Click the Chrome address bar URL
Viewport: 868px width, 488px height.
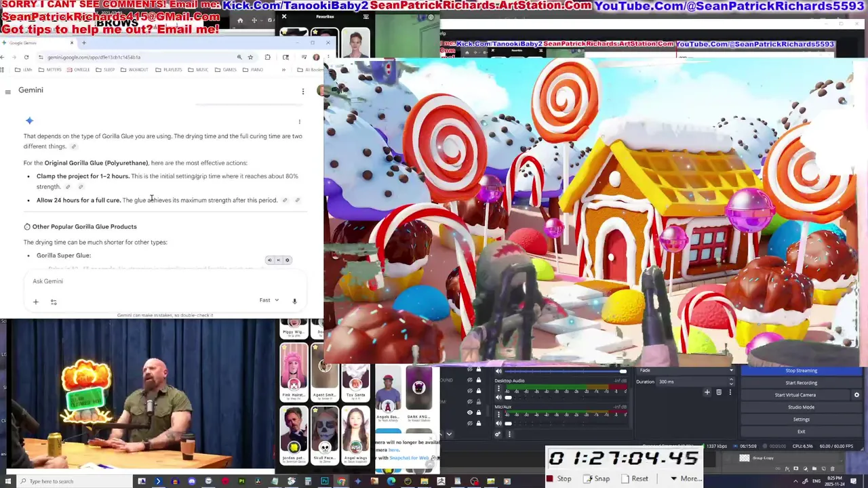tap(94, 57)
